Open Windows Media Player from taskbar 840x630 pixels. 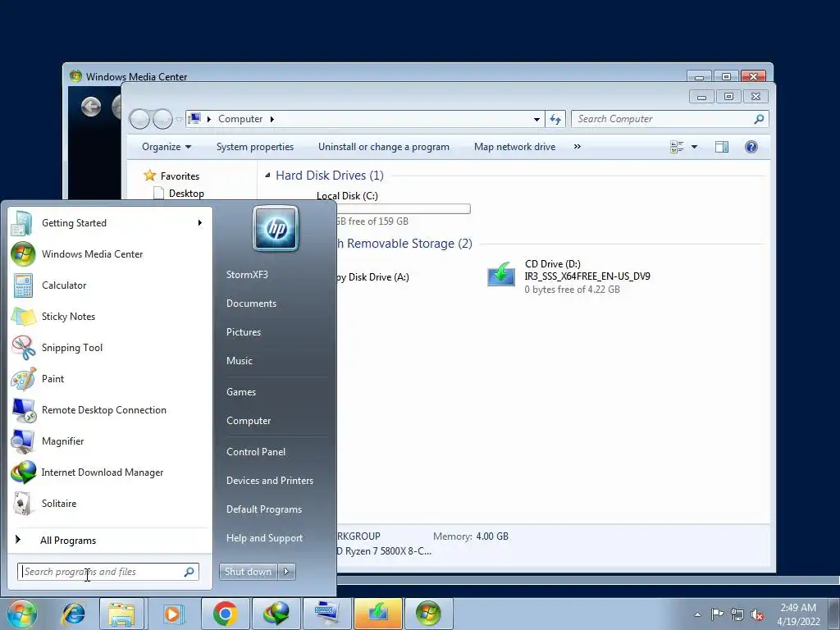tap(172, 614)
